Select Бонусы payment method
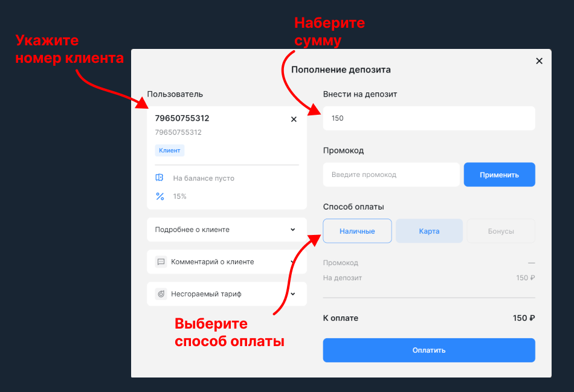The image size is (574, 392). (501, 231)
